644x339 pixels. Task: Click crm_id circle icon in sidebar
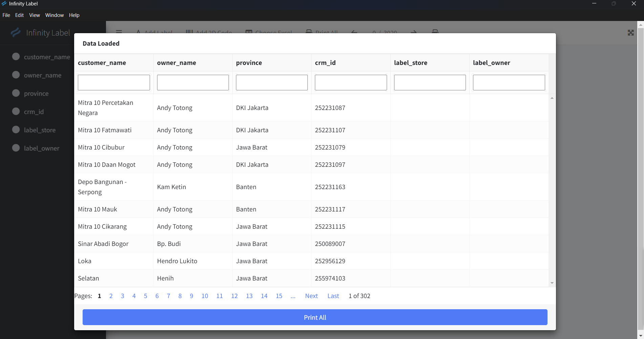coord(16,111)
